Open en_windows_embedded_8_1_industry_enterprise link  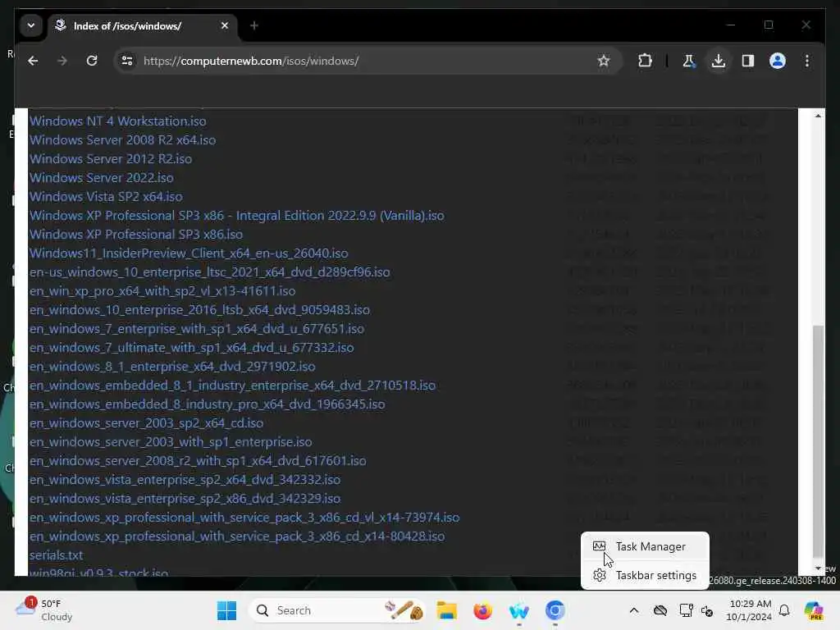click(x=232, y=386)
